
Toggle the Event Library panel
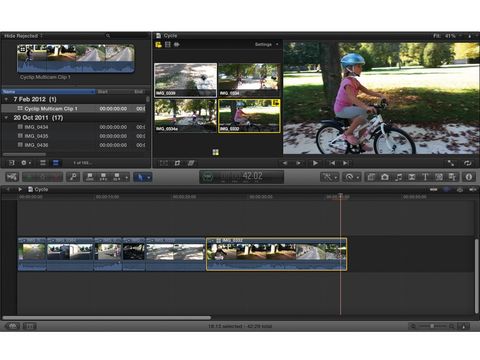point(12,163)
